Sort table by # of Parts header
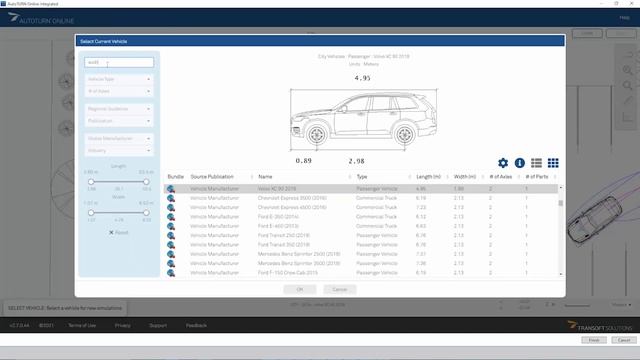This screenshot has width=640, height=360. (x=537, y=177)
